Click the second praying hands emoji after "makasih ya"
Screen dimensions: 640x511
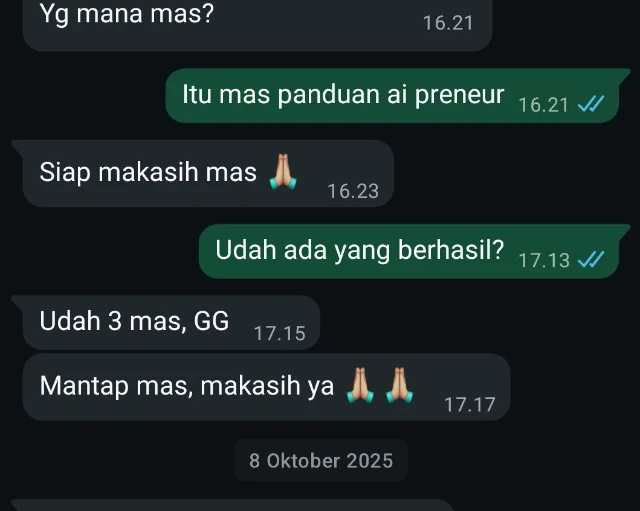(x=399, y=386)
